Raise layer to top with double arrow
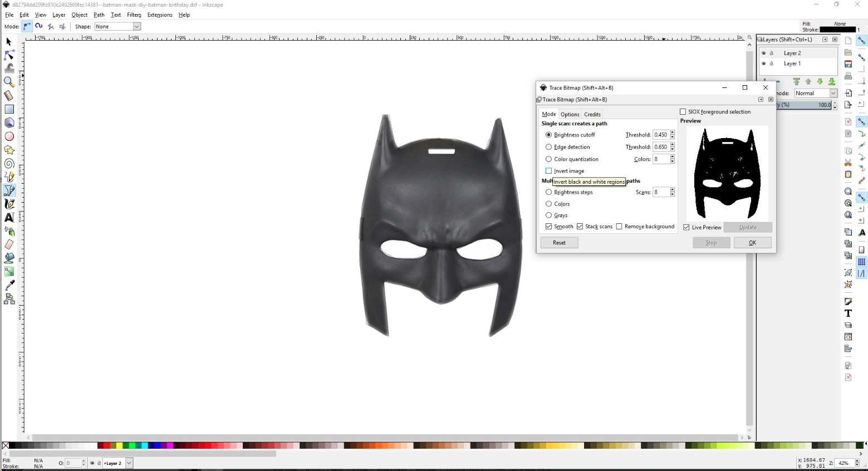The width and height of the screenshot is (868, 471). 797,81
